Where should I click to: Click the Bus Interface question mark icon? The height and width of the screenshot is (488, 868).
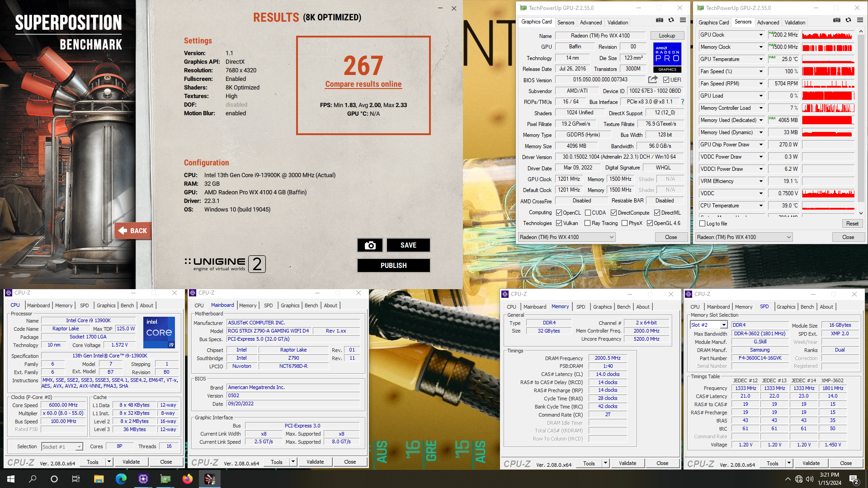(x=683, y=102)
